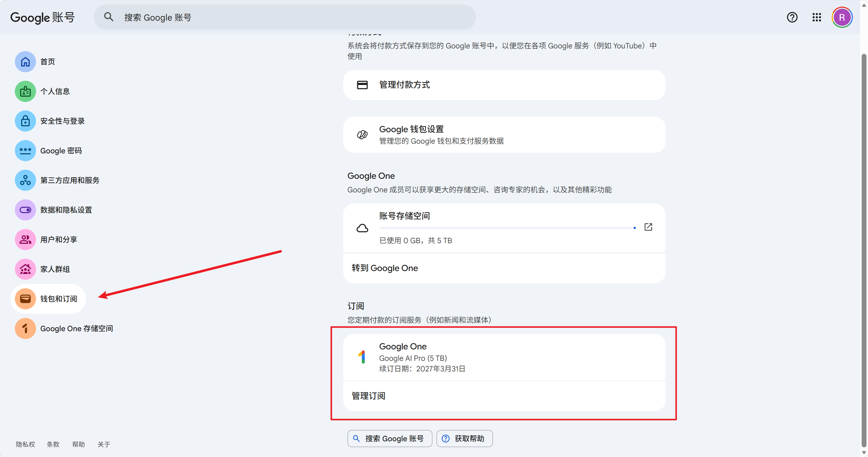Screen dimensions: 868x457
Task: Click the Google 账号 logo
Action: (42, 17)
